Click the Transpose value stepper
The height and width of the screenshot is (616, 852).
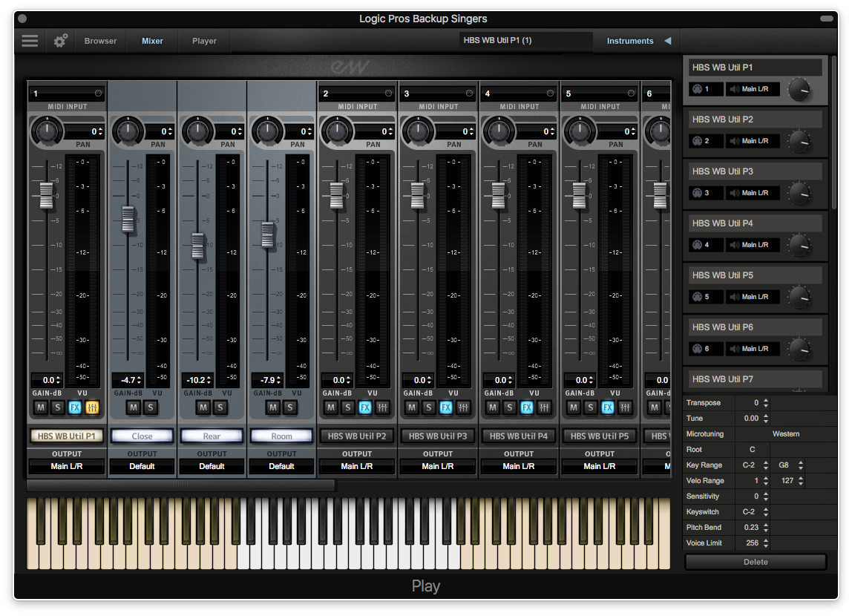tap(766, 403)
